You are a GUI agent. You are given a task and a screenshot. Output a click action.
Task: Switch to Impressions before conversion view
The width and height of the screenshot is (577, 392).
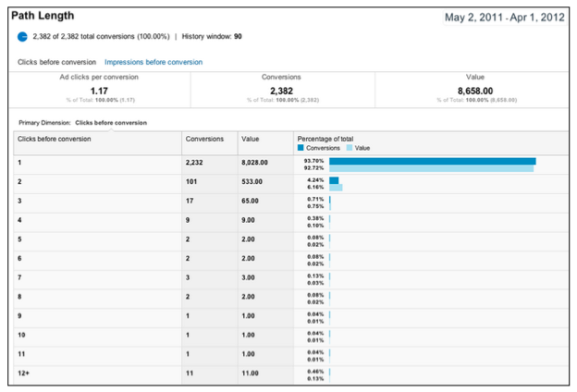click(153, 62)
